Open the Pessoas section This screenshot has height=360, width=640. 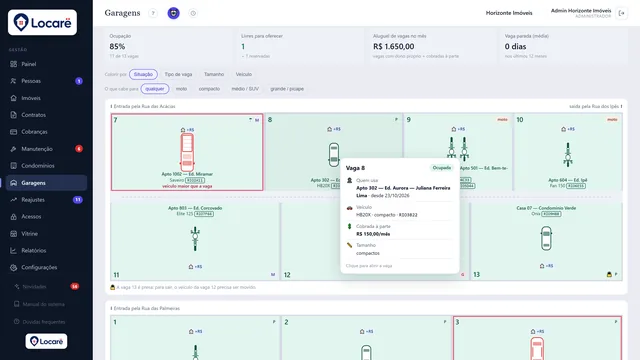coord(46,81)
